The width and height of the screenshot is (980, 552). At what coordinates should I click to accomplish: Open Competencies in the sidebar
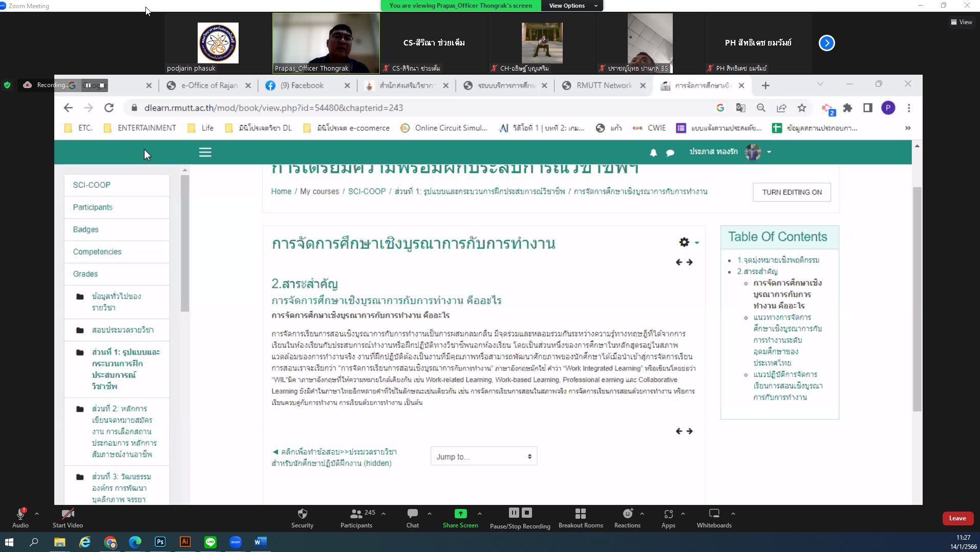pos(117,252)
